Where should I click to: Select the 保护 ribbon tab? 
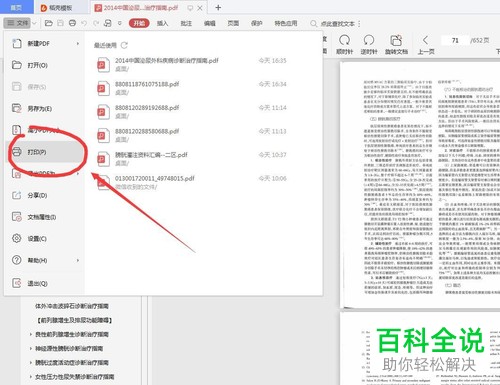(257, 23)
